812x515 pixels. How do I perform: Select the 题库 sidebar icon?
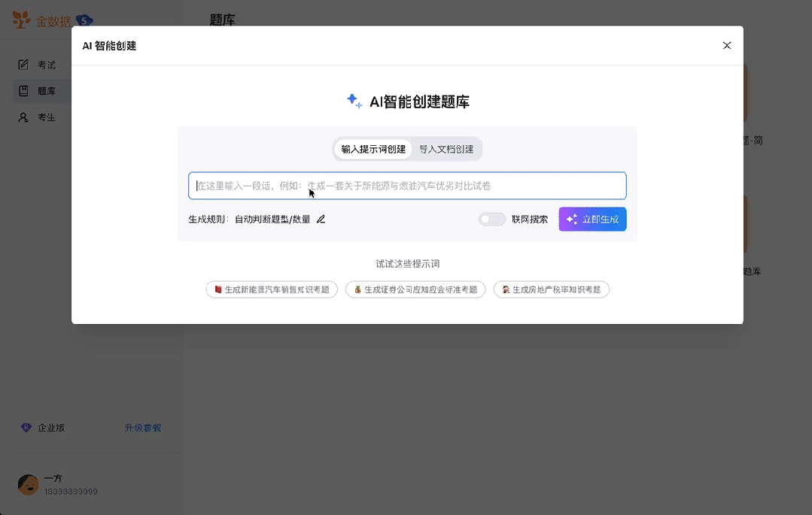(23, 90)
